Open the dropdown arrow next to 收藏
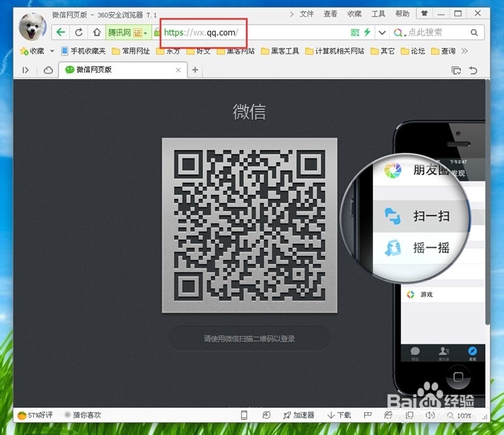 pyautogui.click(x=52, y=51)
